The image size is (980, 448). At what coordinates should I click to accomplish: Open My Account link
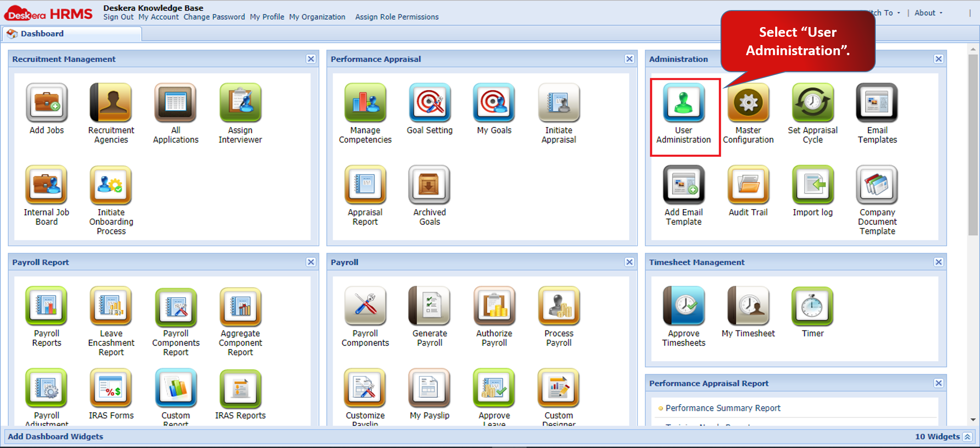point(158,17)
